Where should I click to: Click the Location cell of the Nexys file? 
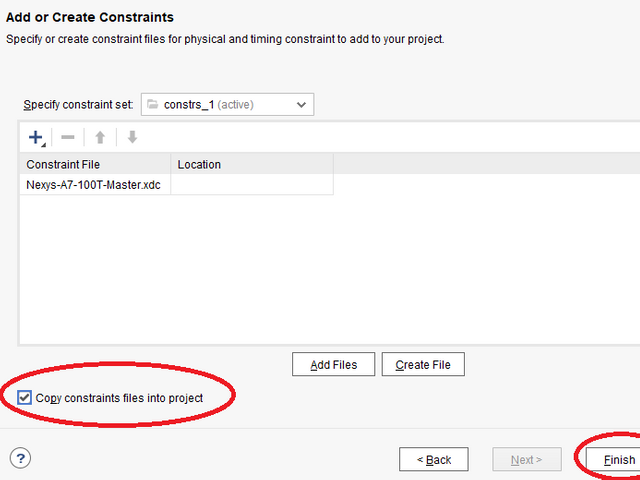[251, 185]
